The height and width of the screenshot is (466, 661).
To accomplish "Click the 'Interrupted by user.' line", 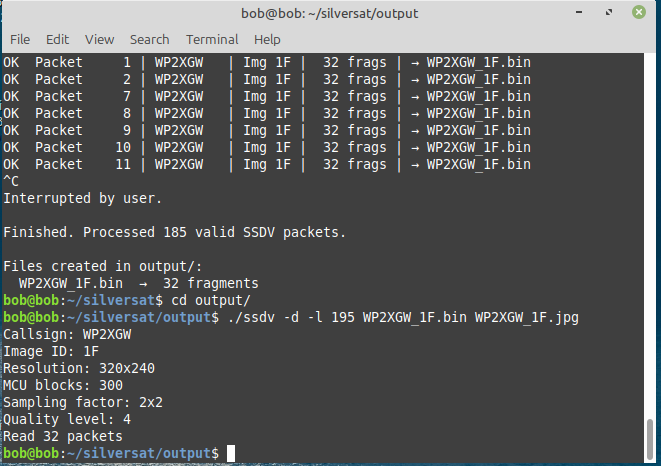I will [x=83, y=198].
